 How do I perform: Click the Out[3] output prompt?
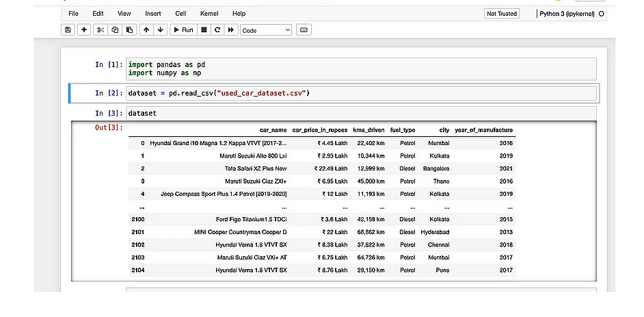click(x=109, y=127)
